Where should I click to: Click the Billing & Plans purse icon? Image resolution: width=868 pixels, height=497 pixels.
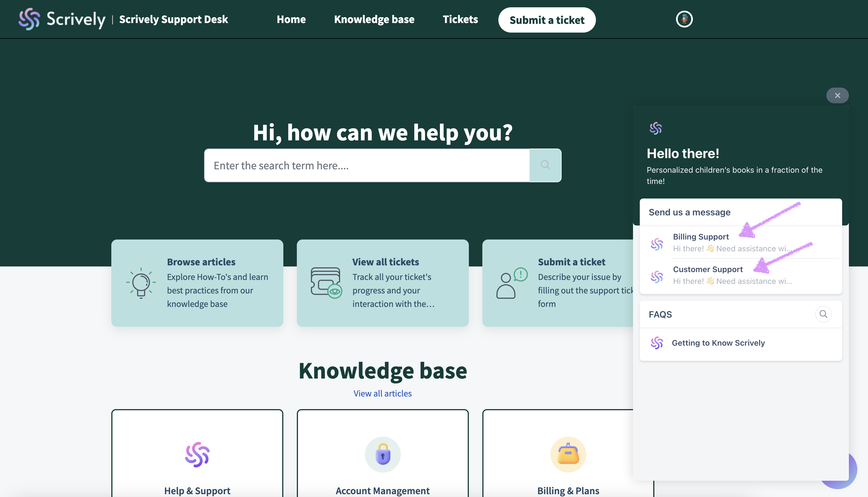tap(568, 454)
